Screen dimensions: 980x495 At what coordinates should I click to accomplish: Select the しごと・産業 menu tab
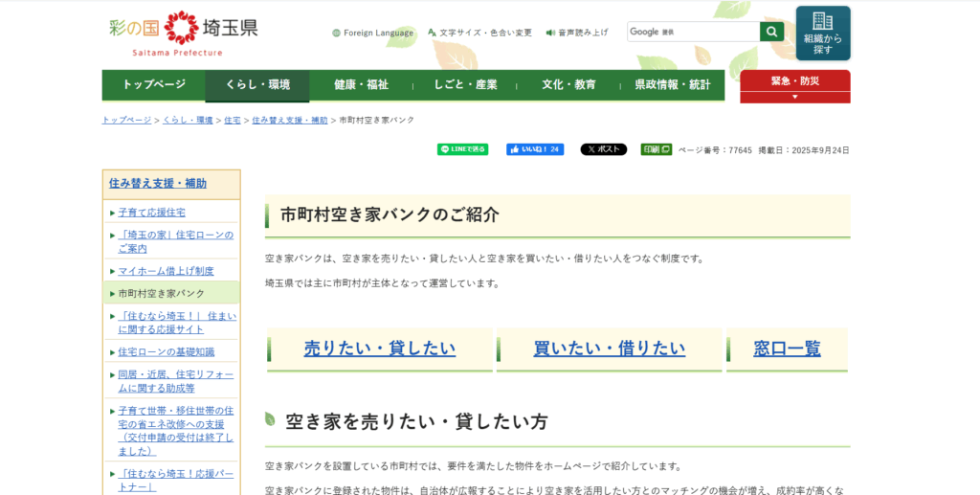465,84
